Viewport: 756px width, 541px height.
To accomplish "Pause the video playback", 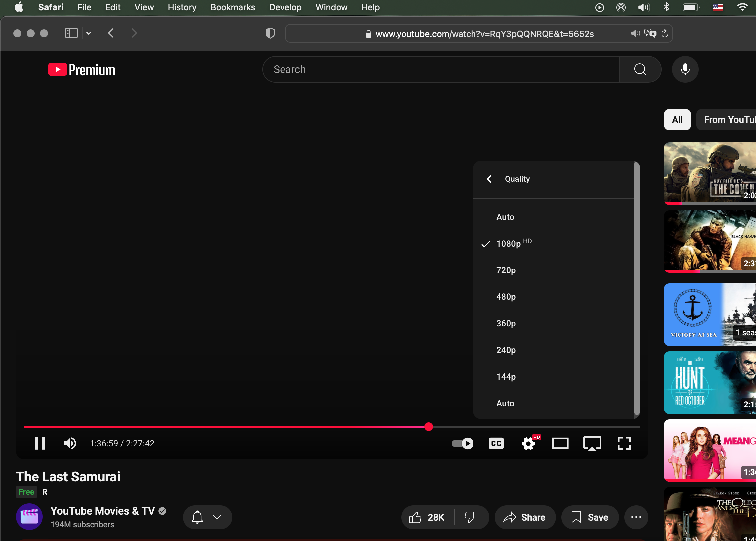I will click(x=40, y=443).
